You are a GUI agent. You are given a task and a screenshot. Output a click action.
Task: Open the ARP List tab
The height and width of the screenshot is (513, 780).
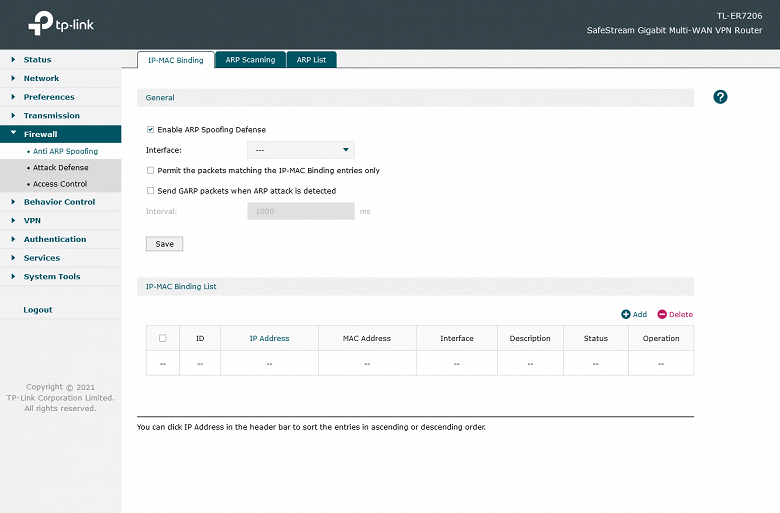(x=312, y=60)
